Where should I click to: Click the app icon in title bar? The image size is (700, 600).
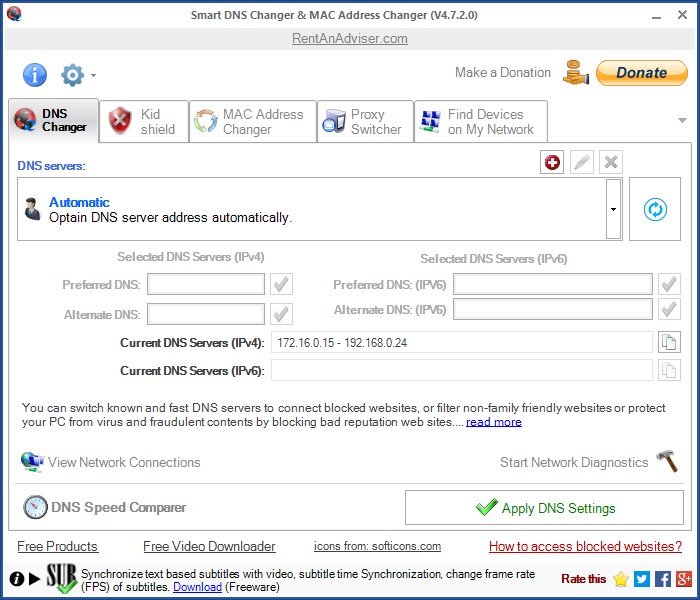14,14
